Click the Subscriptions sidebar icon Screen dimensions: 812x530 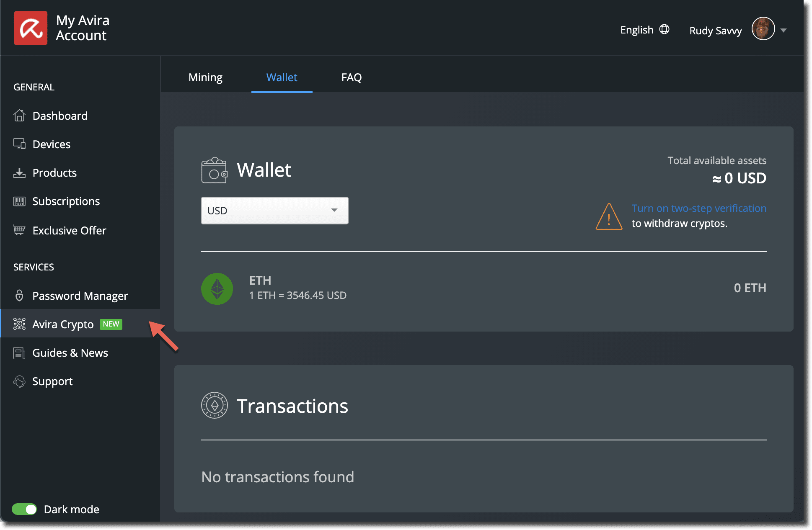pos(18,202)
